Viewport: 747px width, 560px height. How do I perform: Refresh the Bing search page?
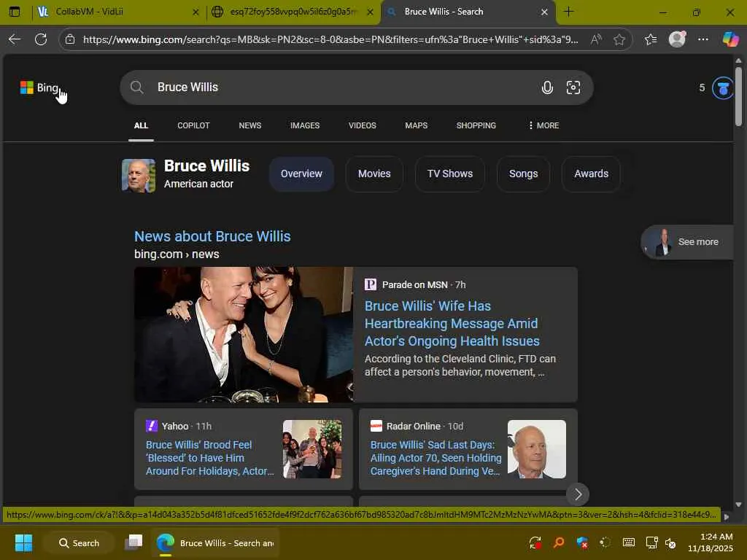click(41, 39)
